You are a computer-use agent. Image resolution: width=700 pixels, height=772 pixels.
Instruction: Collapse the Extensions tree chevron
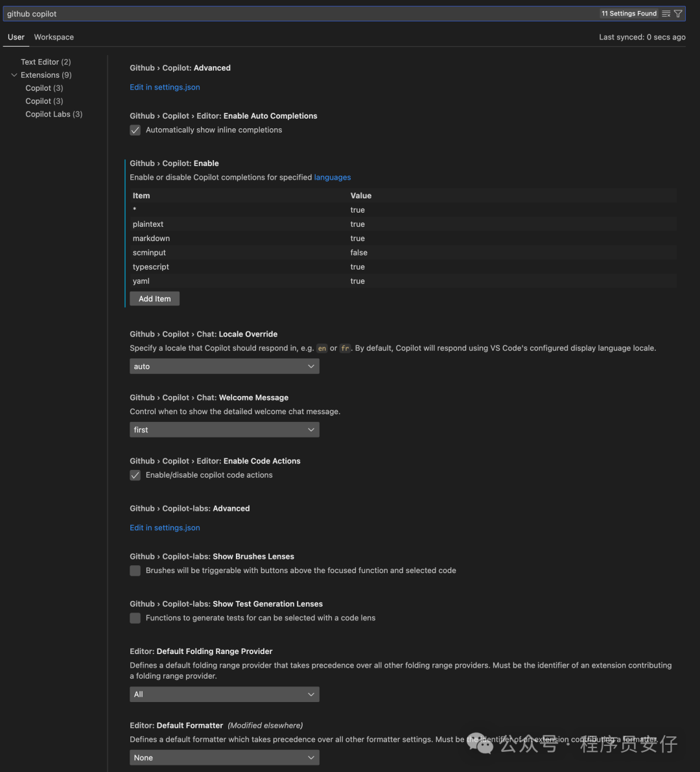point(14,75)
